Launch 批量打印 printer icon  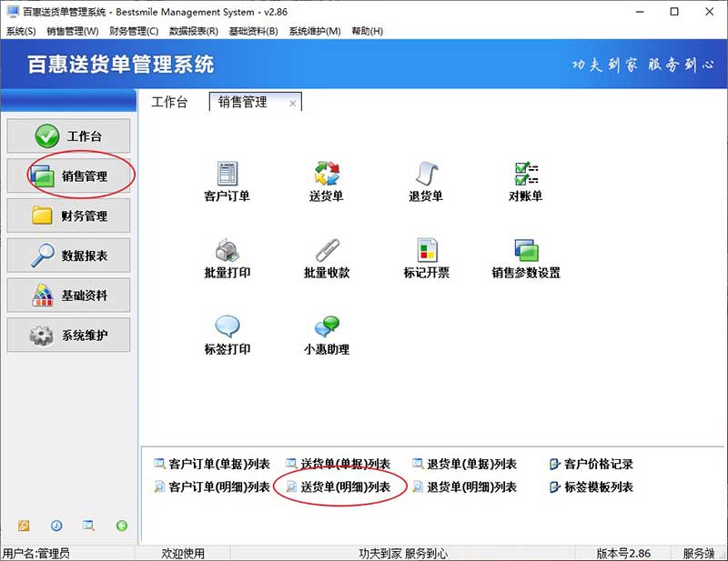pyautogui.click(x=227, y=258)
